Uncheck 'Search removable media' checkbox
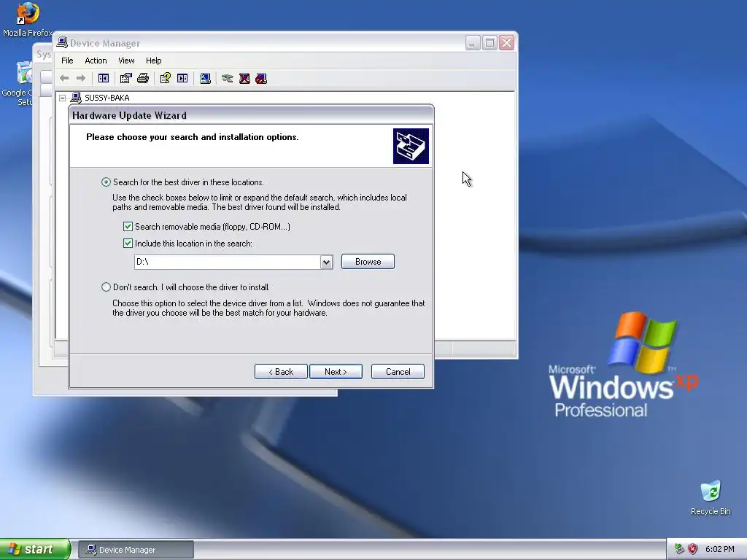 128,226
